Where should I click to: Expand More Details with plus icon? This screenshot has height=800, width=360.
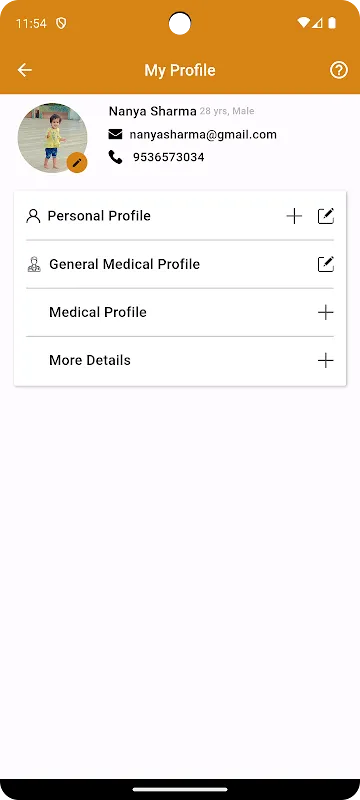tap(325, 360)
